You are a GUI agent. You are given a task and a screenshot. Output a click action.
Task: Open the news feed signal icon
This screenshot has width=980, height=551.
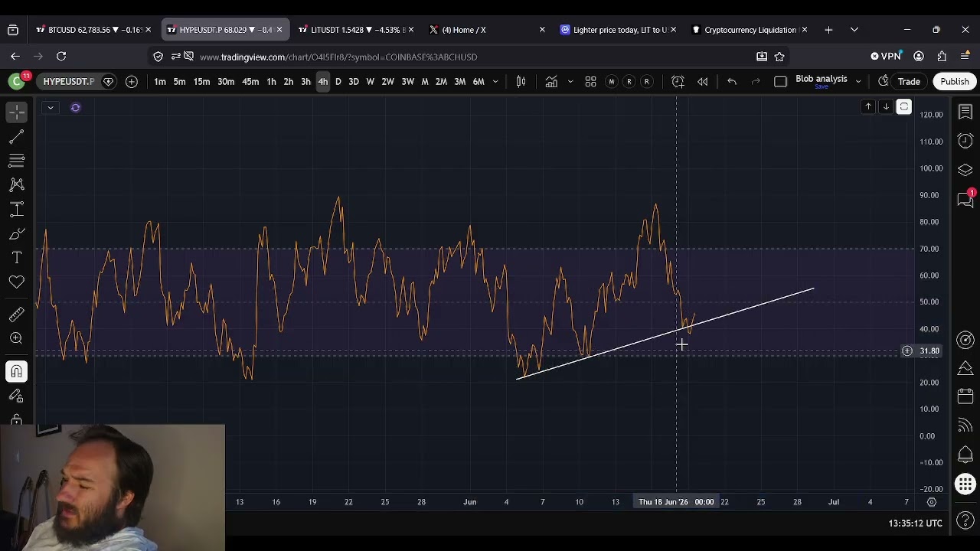pyautogui.click(x=965, y=425)
